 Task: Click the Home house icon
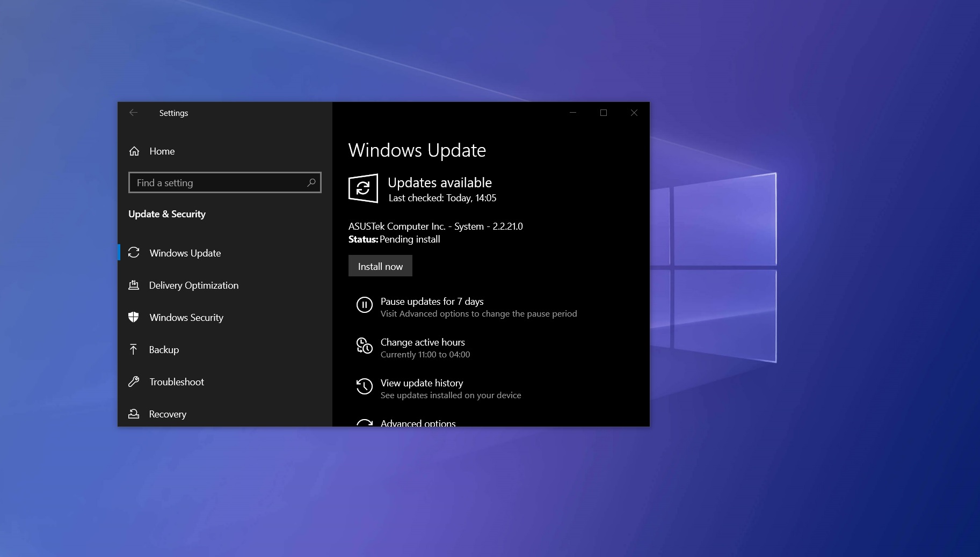pyautogui.click(x=134, y=151)
